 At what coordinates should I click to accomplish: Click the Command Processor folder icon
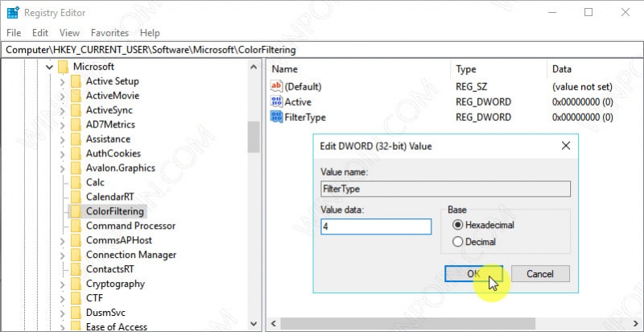tap(76, 226)
